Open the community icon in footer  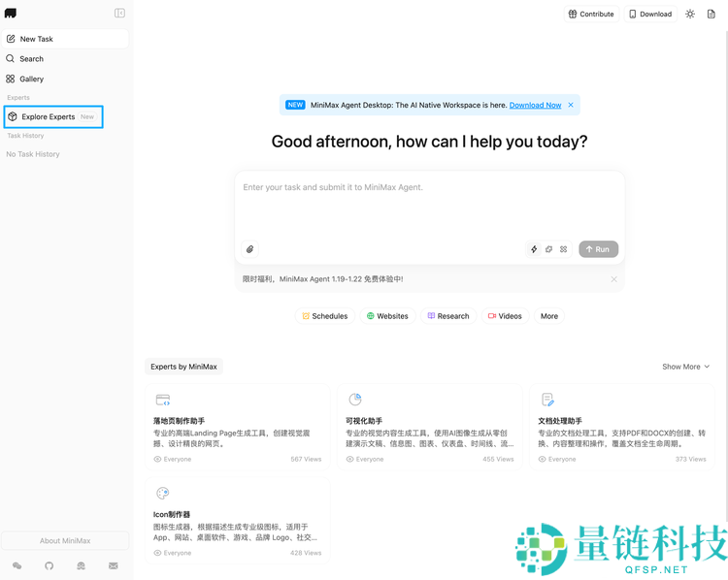(82, 565)
